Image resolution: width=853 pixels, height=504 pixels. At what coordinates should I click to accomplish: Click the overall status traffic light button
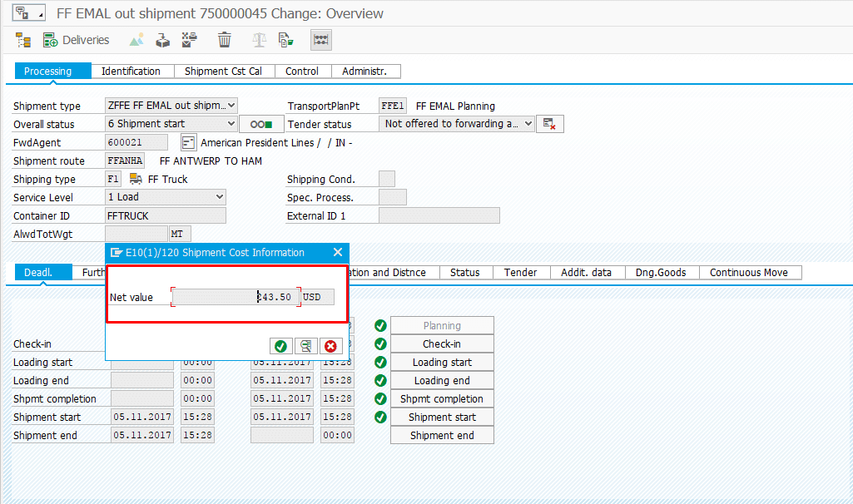tap(260, 124)
